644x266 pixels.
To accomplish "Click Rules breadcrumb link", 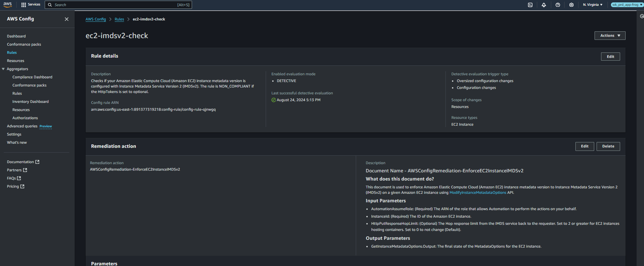I will 119,19.
